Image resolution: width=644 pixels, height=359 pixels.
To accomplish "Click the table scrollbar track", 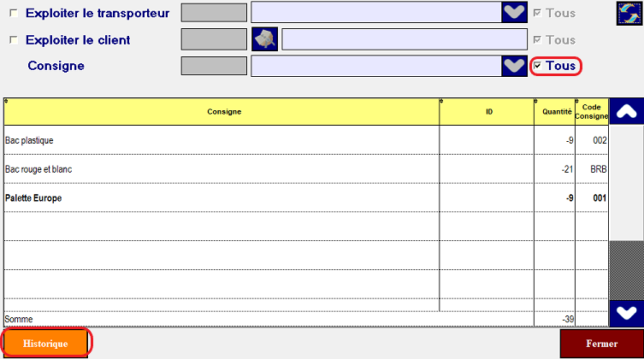I will click(625, 268).
